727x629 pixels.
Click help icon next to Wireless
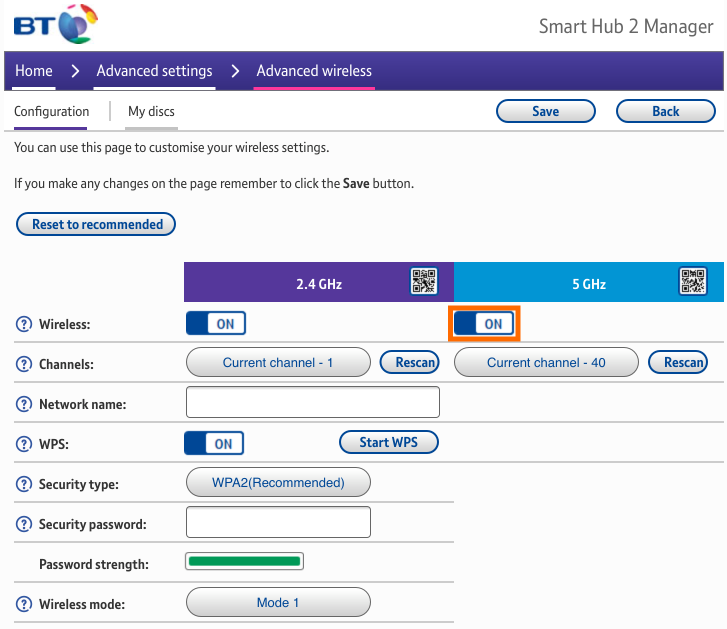pyautogui.click(x=24, y=324)
